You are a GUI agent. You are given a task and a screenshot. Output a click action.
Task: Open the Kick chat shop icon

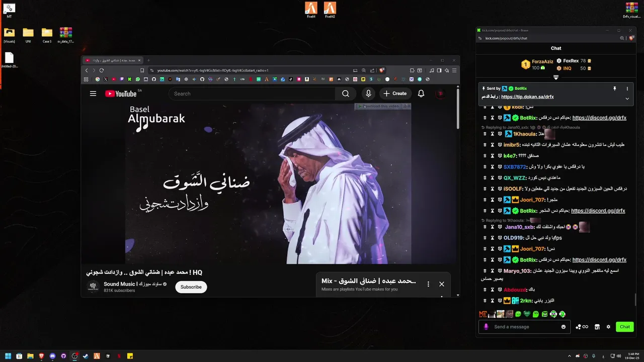coord(597,327)
